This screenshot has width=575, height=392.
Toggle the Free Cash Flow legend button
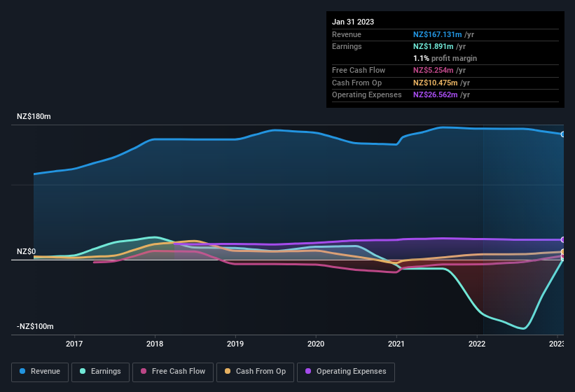point(173,372)
